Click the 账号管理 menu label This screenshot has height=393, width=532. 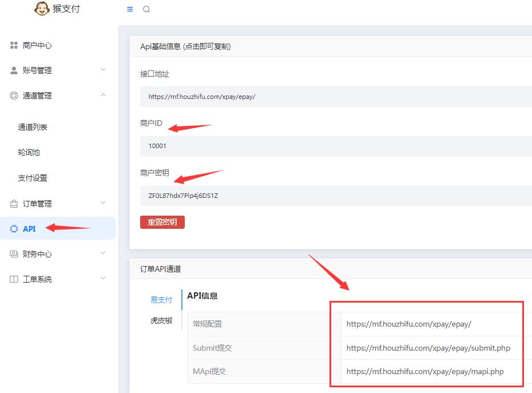(37, 70)
